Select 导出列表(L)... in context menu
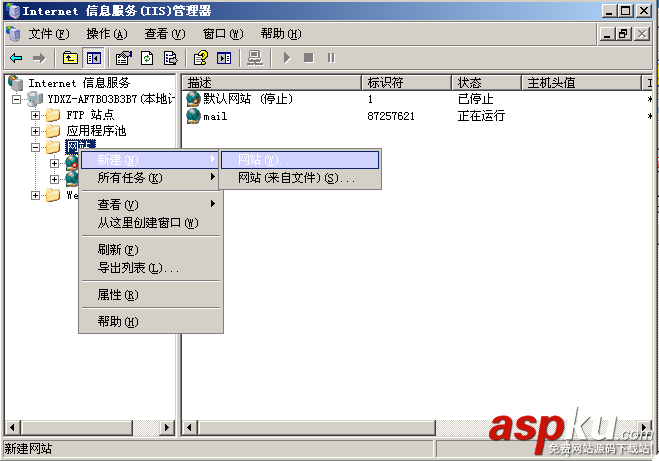This screenshot has height=461, width=659. (150, 268)
